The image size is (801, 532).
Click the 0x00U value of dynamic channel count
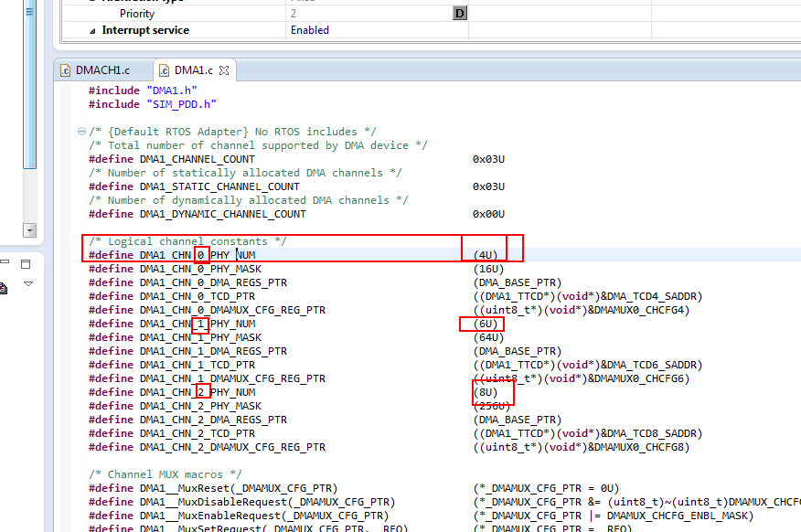(x=488, y=215)
